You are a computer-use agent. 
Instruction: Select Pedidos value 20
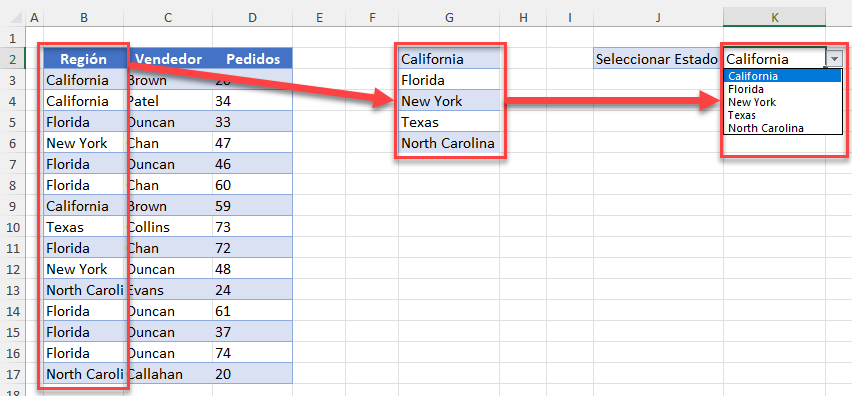pos(252,374)
